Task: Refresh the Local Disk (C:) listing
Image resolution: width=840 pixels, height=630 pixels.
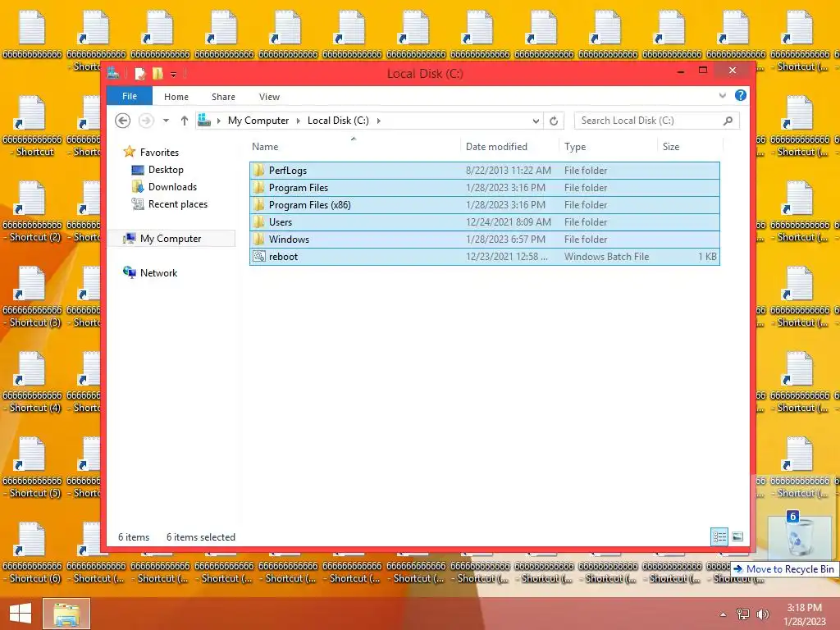Action: [x=554, y=121]
